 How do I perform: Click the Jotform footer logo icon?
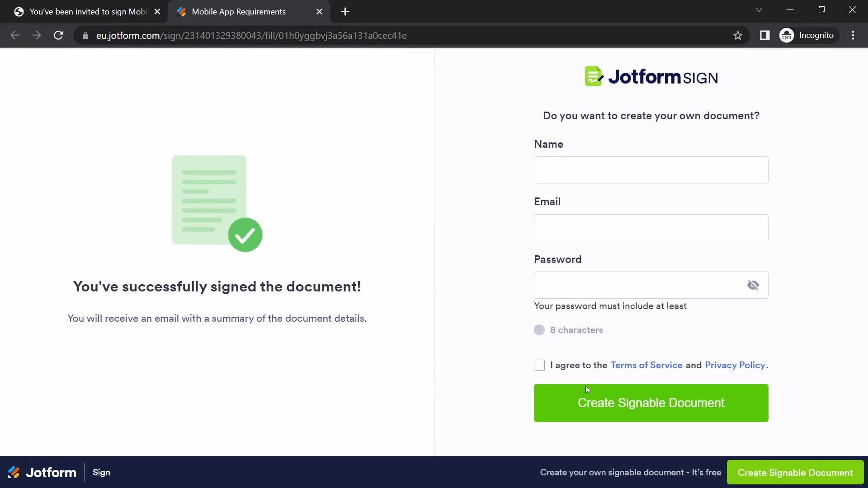pyautogui.click(x=14, y=473)
